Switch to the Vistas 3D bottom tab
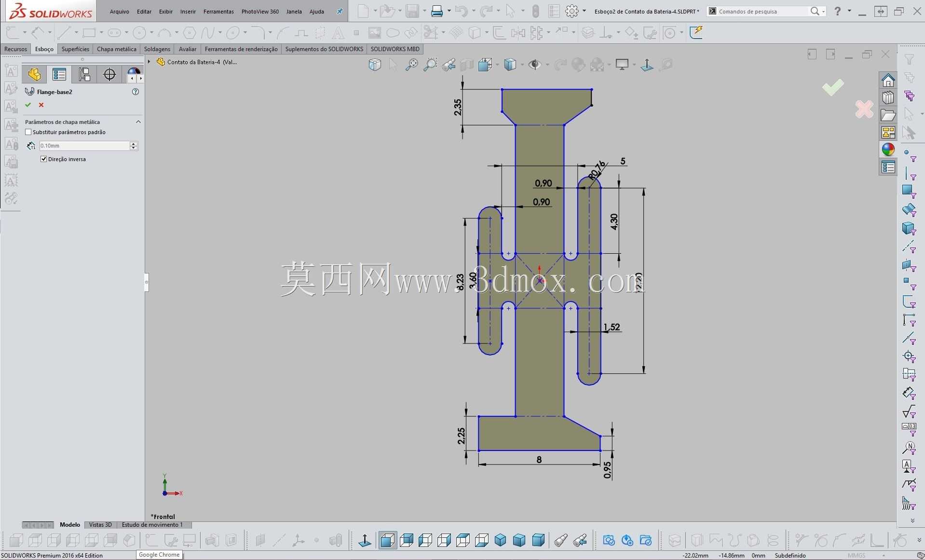Screen dimensions: 925x560 pos(100,525)
